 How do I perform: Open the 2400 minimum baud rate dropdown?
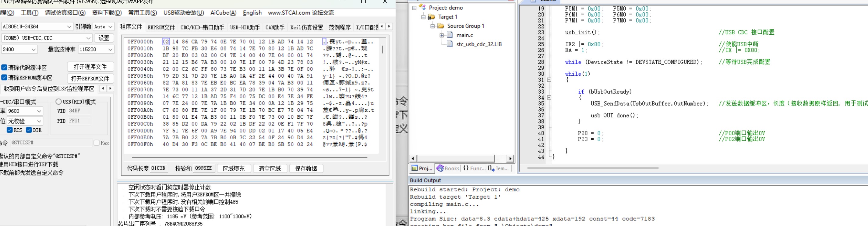(34, 49)
